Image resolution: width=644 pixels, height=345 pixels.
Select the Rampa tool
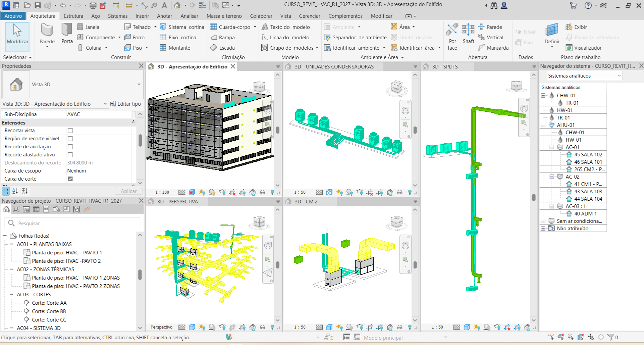pyautogui.click(x=222, y=37)
